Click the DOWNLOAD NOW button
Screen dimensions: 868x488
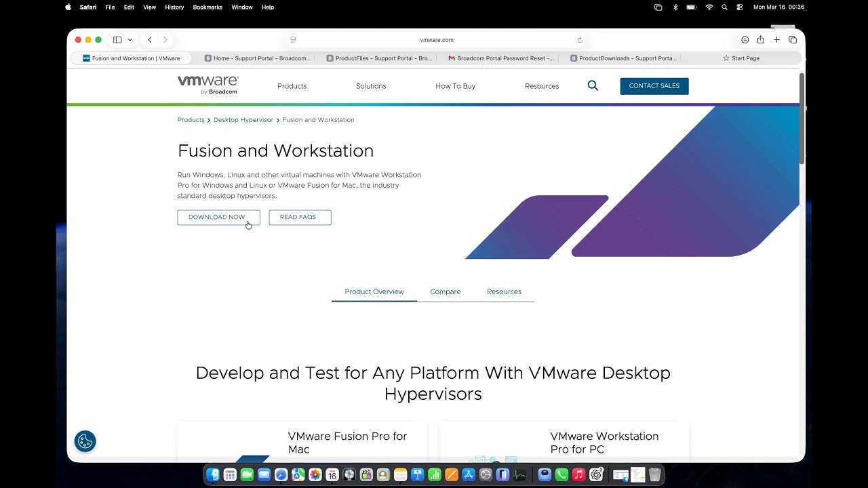pyautogui.click(x=218, y=217)
